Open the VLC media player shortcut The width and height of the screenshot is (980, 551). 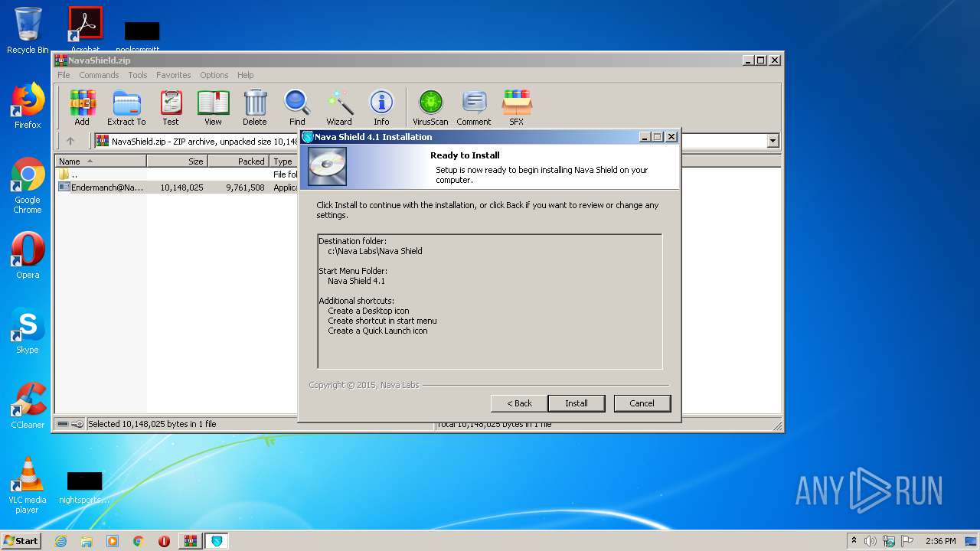pos(28,485)
